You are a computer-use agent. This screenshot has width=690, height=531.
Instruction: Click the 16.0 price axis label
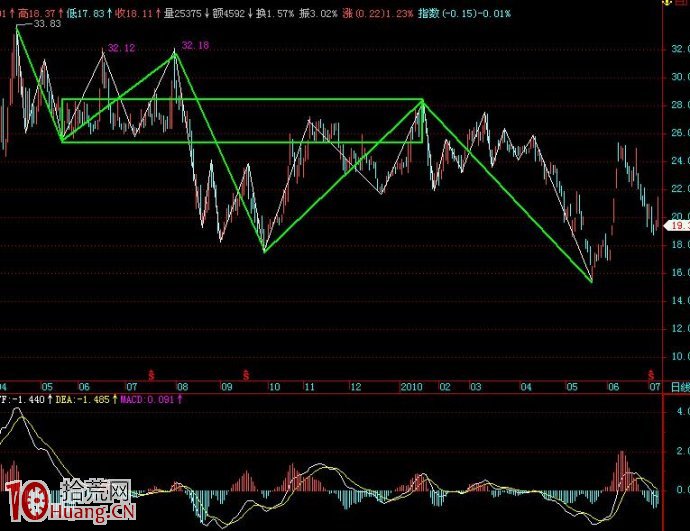click(680, 273)
